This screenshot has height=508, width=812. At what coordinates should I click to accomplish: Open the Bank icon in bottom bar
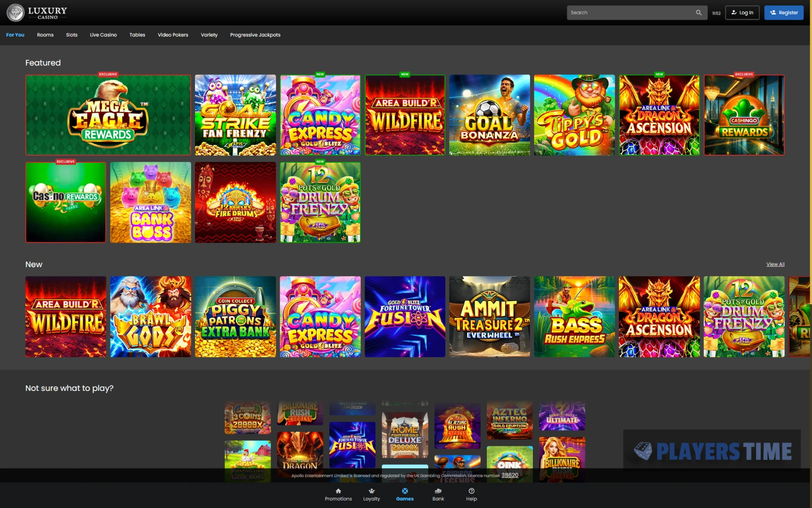coord(438,491)
